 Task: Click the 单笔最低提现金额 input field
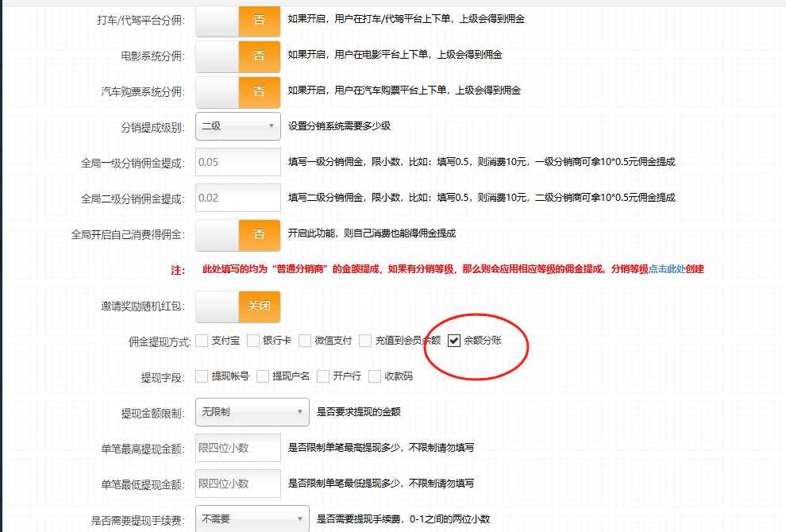click(x=237, y=484)
